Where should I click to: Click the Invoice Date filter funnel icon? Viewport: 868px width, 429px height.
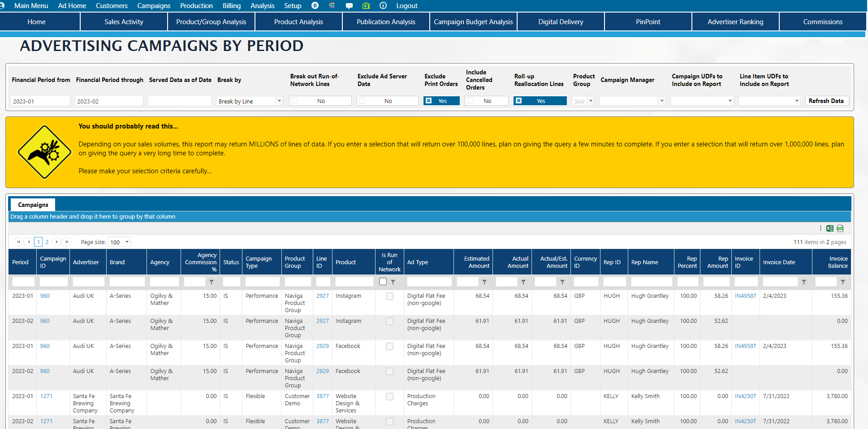(804, 282)
